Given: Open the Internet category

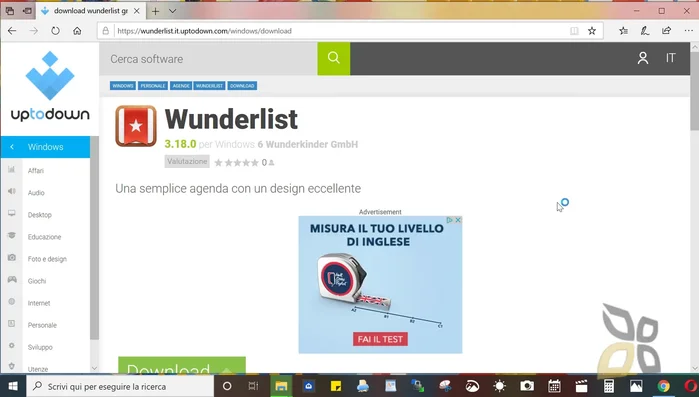Looking at the screenshot, I should click(x=39, y=303).
